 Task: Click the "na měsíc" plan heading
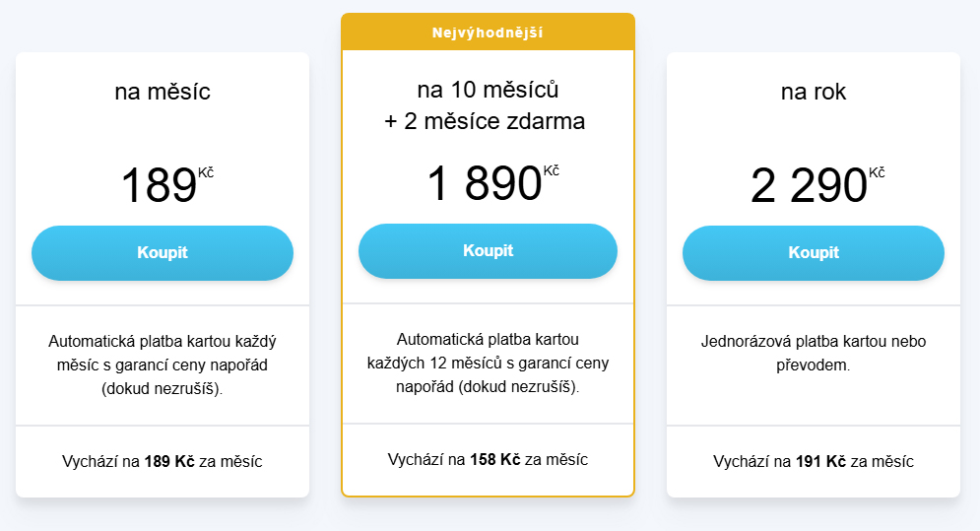pyautogui.click(x=163, y=93)
